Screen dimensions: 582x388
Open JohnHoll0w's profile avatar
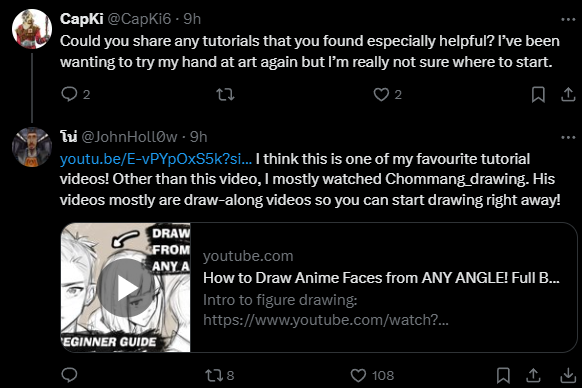click(x=32, y=147)
